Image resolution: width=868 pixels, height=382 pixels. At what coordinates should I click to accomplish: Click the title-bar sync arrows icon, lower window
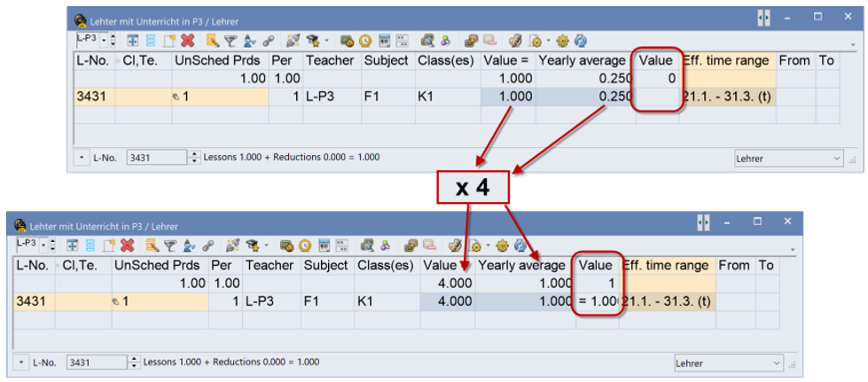(x=704, y=222)
